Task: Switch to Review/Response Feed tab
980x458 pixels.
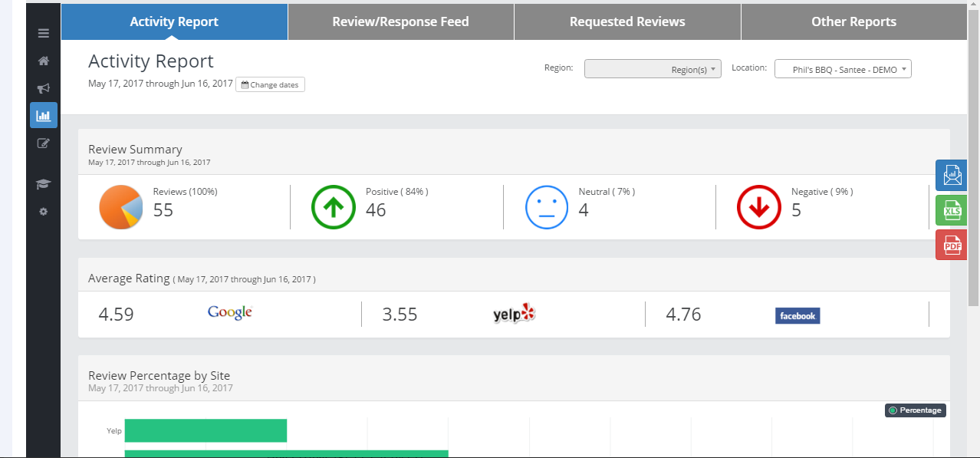Action: coord(400,21)
